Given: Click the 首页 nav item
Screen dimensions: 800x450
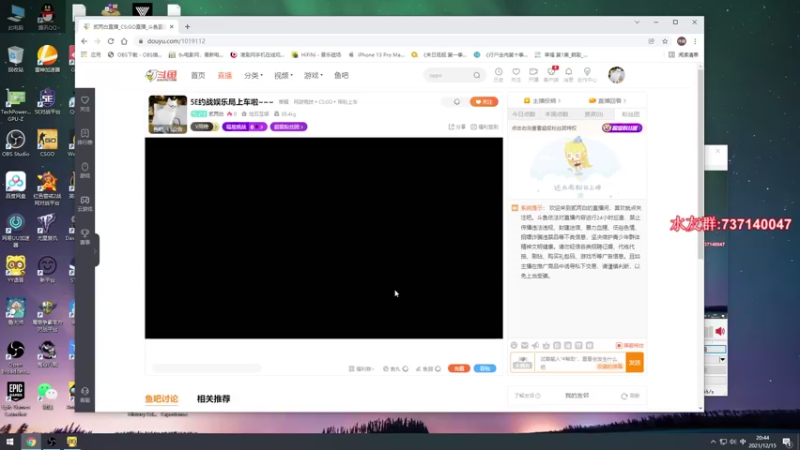Looking at the screenshot, I should click(x=198, y=76).
